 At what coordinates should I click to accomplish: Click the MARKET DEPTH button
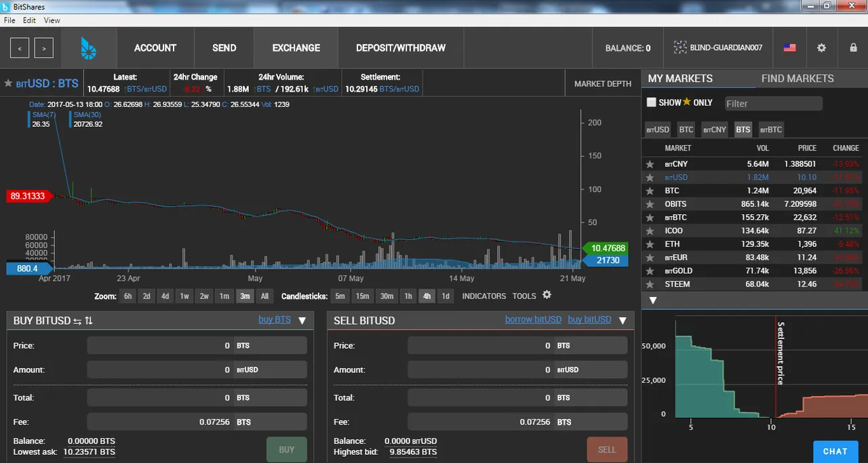(603, 84)
